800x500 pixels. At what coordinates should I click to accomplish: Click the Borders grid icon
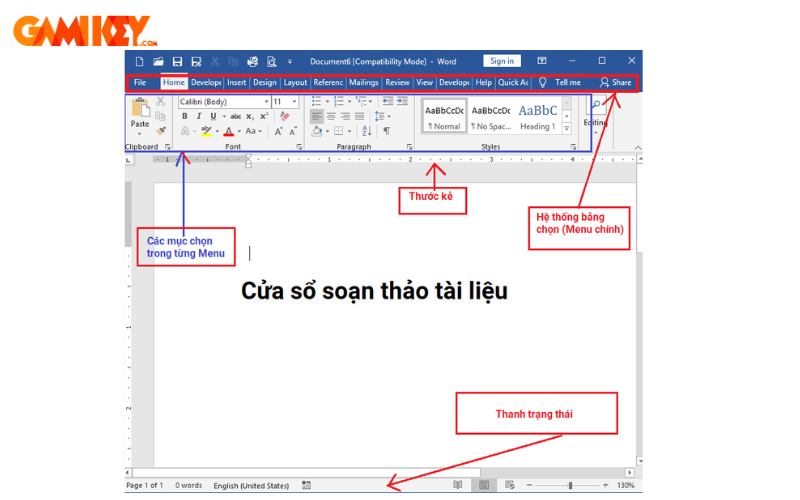338,131
